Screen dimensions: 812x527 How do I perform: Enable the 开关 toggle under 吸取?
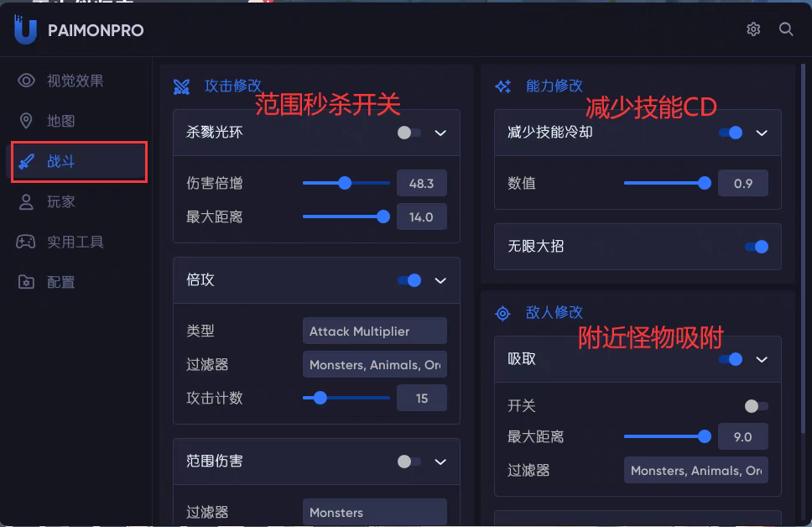pos(757,406)
